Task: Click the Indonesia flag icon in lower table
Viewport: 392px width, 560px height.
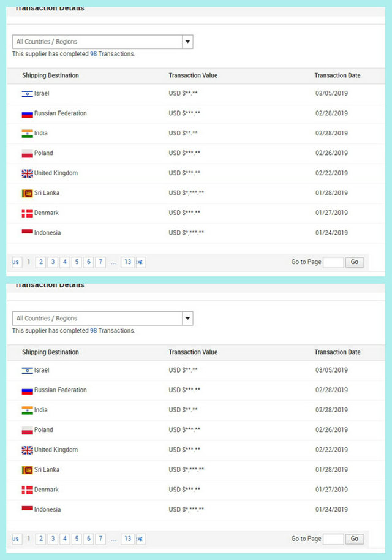Action: tap(27, 509)
